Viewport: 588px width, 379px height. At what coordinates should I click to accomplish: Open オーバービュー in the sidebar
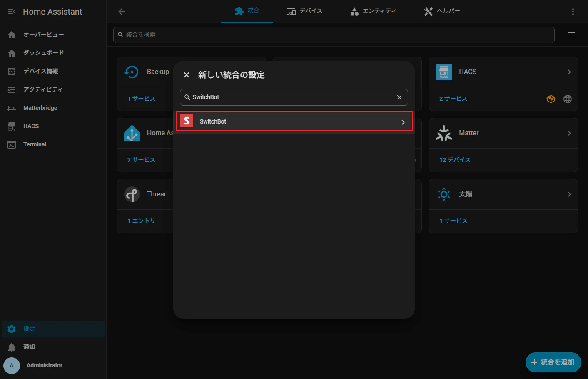(x=53, y=35)
